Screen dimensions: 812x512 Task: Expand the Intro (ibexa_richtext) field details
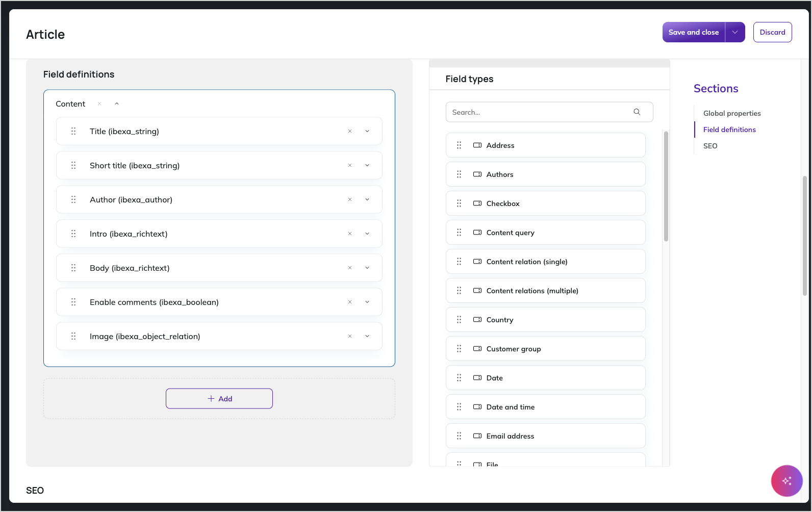tap(367, 234)
